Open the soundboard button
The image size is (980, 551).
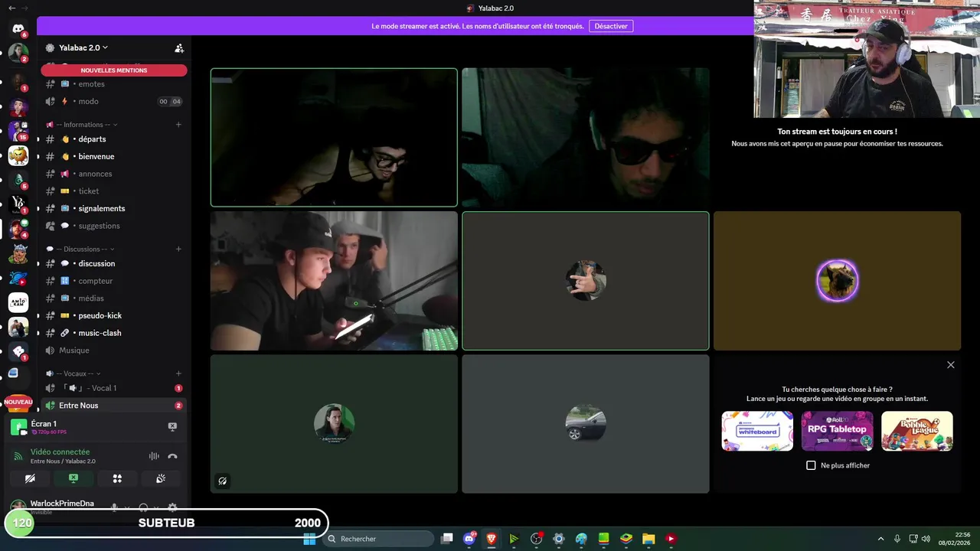(161, 478)
